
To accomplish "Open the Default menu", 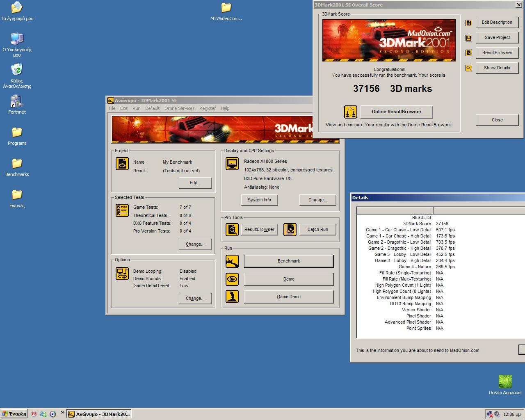I will click(x=152, y=108).
